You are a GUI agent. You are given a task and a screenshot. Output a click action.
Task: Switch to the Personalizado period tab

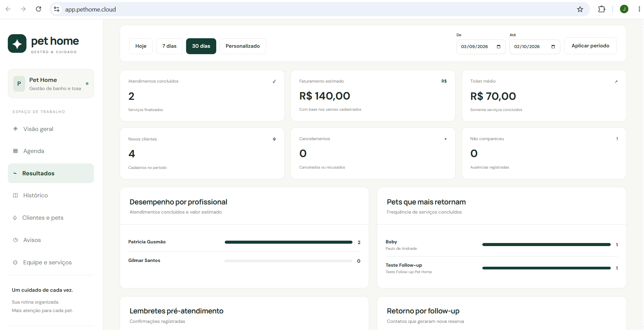tap(243, 46)
